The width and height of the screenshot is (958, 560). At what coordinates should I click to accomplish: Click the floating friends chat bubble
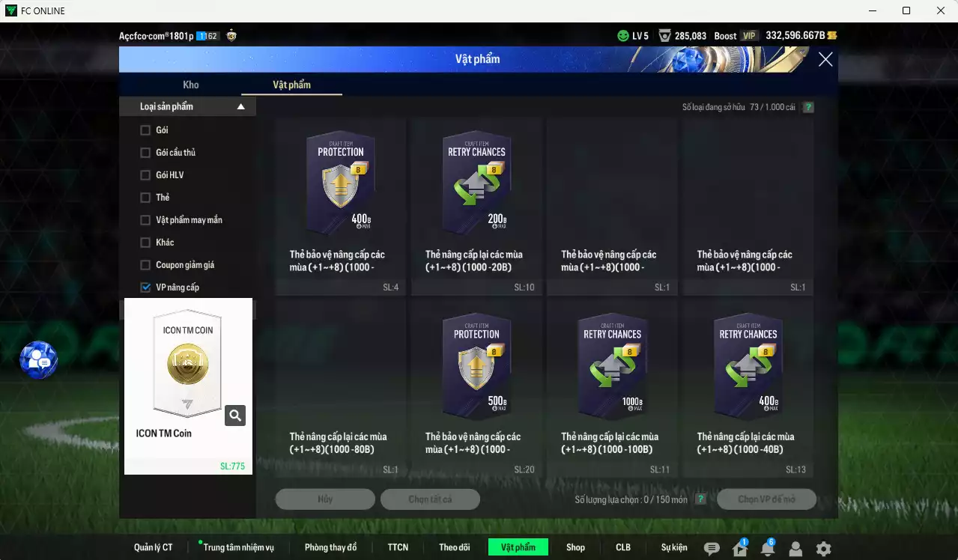38,360
